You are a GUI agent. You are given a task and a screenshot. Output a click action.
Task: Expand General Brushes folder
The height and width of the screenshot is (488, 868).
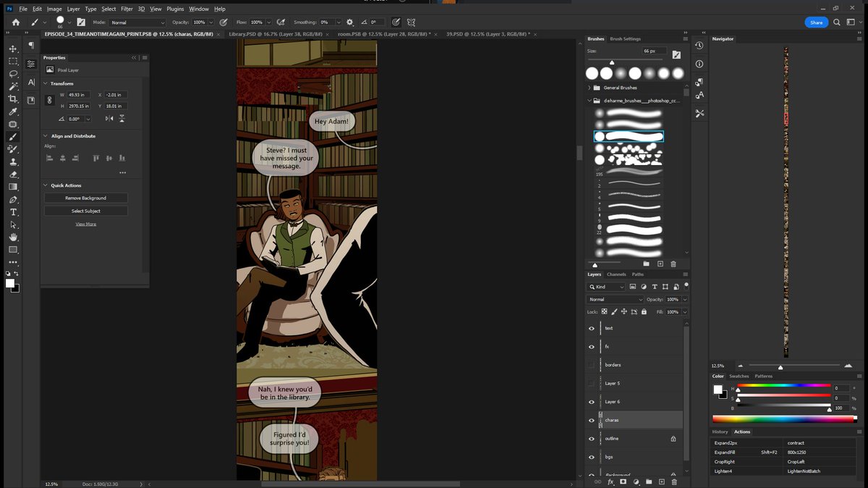(x=590, y=88)
